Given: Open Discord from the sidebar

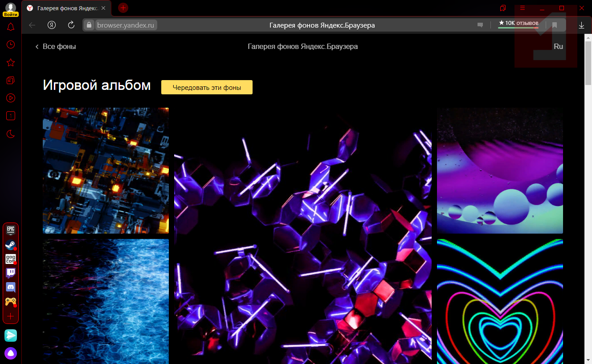Looking at the screenshot, I should point(10,287).
